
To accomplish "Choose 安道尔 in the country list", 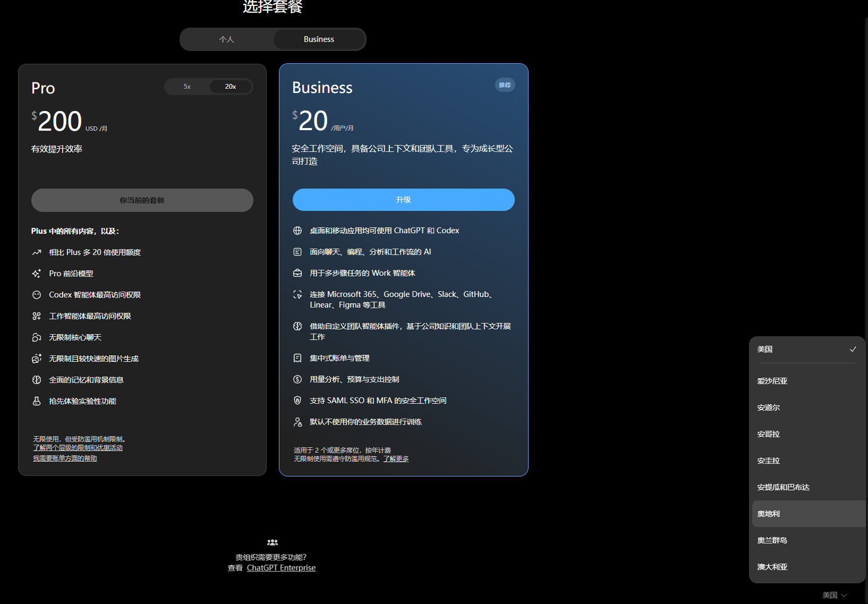I will (x=807, y=407).
